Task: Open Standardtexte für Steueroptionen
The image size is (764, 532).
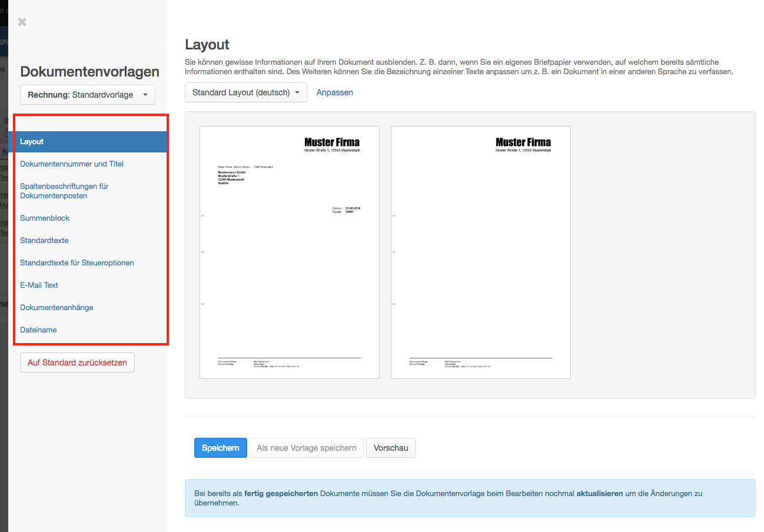Action: click(x=77, y=263)
